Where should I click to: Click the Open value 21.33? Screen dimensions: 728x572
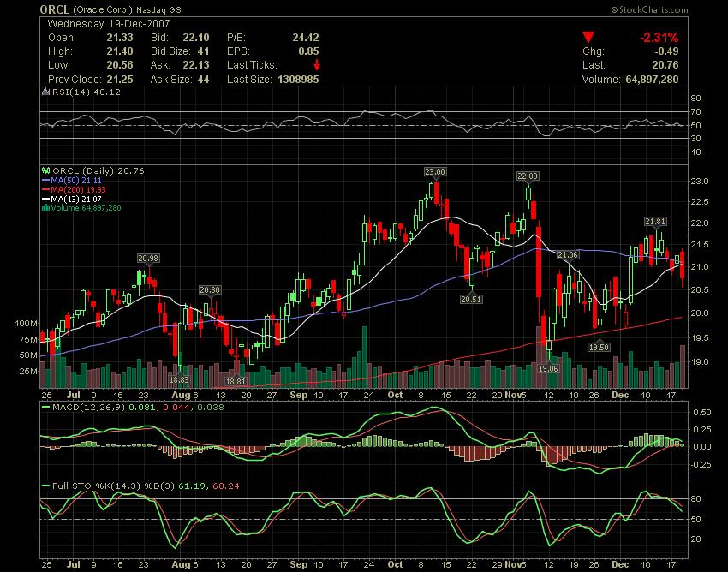(120, 38)
